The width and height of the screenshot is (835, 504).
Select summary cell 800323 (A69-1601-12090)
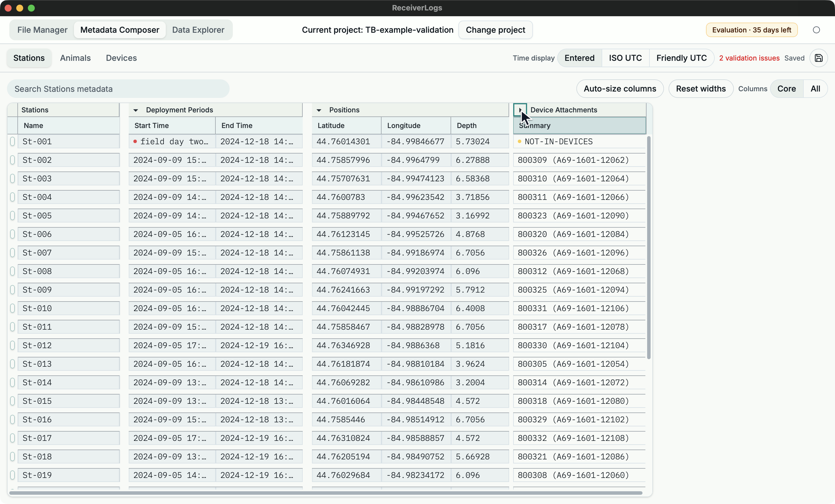[580, 216]
